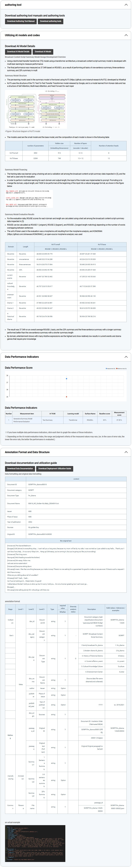Click Download Authoring Tool Manual button
The width and height of the screenshot is (133, 868).
pos(21,21)
